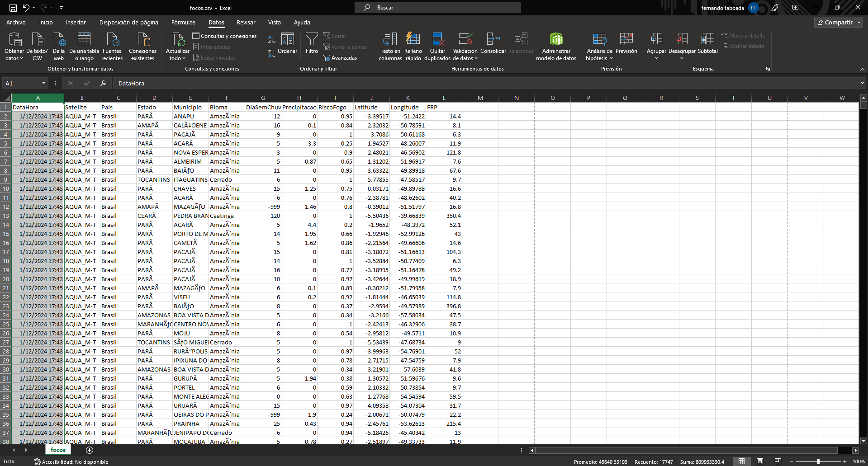868x466 pixels.
Task: Switch to page break preview view
Action: 778,461
